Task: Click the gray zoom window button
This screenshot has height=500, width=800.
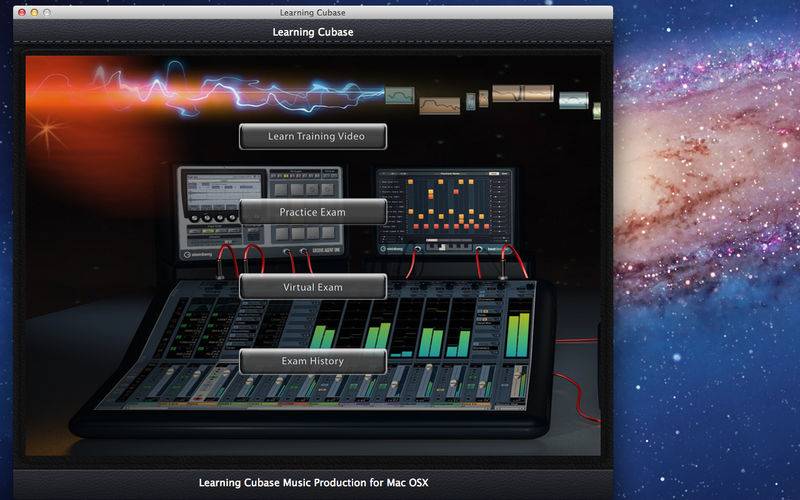Action: (47, 12)
